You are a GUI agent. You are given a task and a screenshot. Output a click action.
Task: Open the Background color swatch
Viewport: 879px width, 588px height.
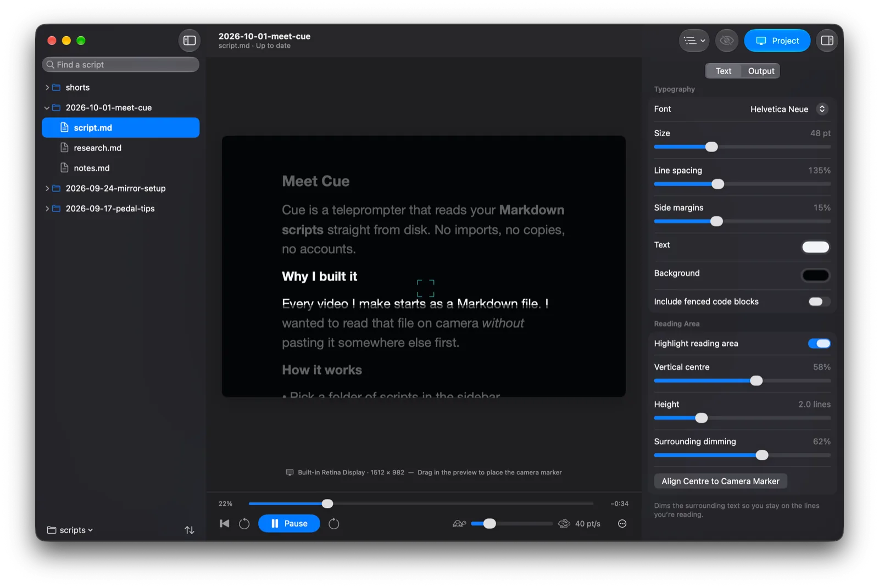coord(815,275)
